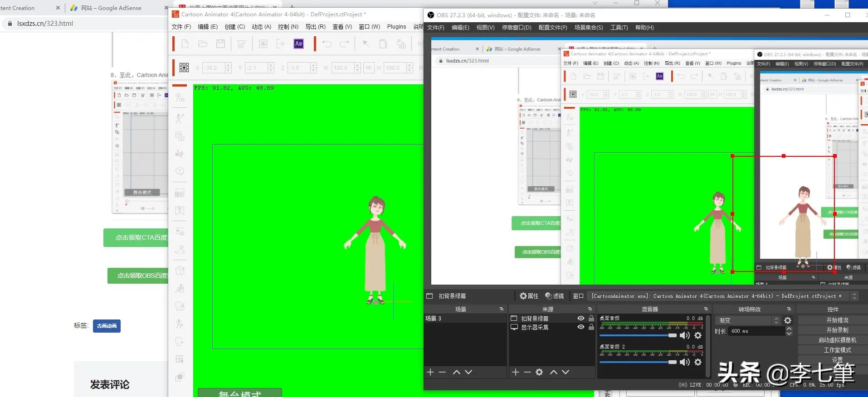Open 属性 properties for selected source
868x397 pixels.
coord(529,296)
